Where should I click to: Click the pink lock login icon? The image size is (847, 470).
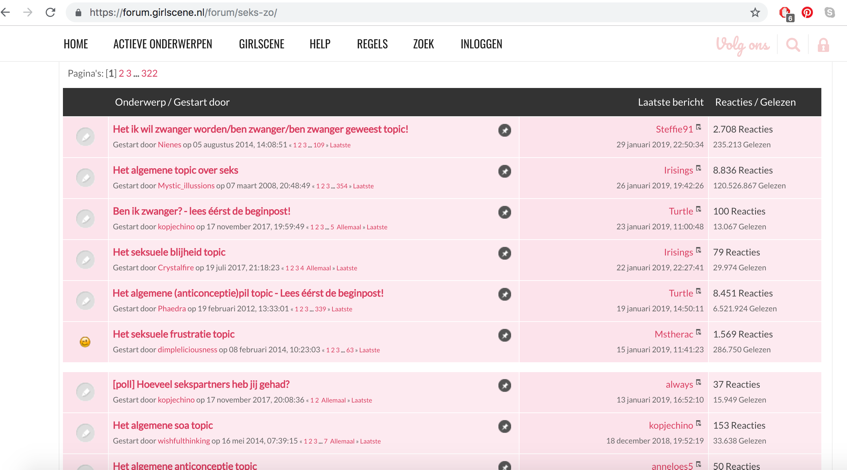coord(823,45)
